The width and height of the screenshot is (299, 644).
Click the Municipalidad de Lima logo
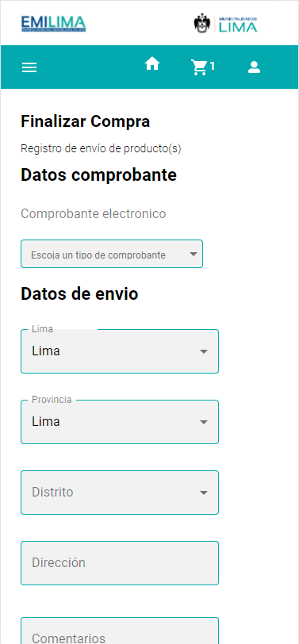tap(225, 24)
